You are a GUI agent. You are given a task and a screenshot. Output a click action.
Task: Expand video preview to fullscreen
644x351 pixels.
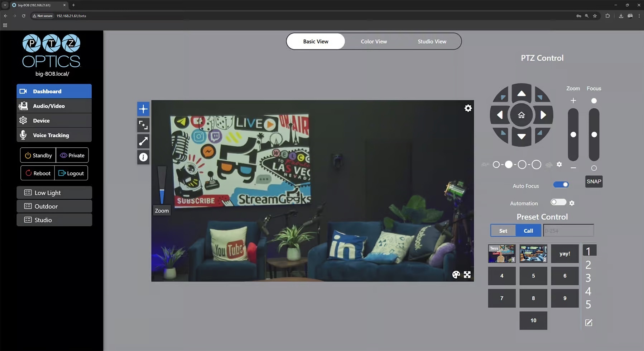(x=467, y=275)
